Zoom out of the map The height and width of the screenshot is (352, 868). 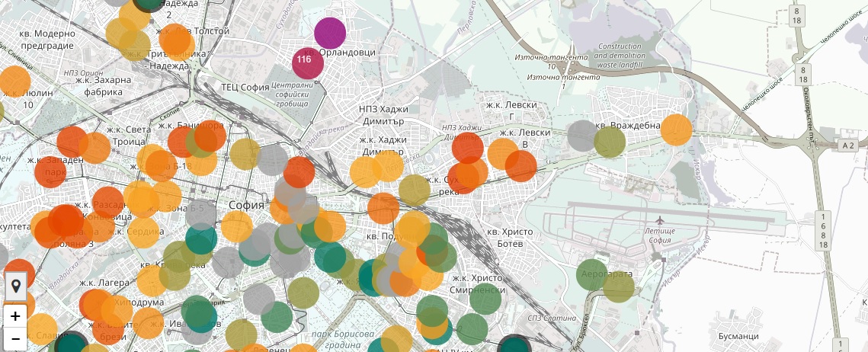point(15,338)
